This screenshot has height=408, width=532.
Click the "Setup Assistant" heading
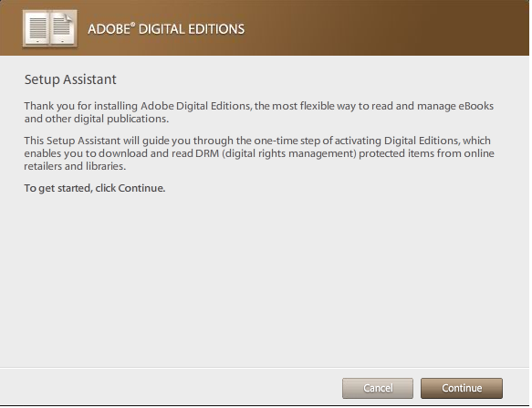[70, 79]
